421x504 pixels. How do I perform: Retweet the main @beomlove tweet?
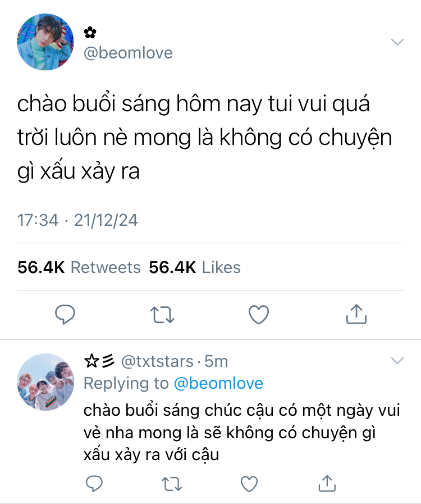(162, 314)
